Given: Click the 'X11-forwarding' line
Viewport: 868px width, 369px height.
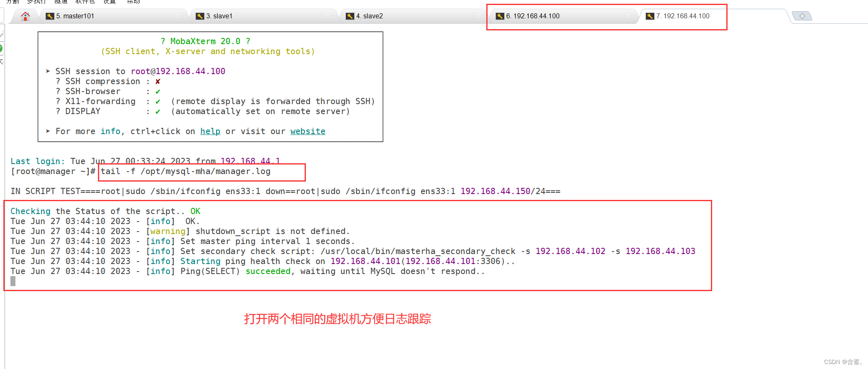Looking at the screenshot, I should point(215,101).
